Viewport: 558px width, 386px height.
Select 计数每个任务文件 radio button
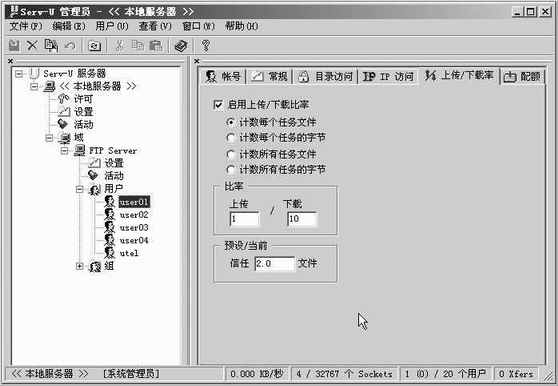[231, 122]
